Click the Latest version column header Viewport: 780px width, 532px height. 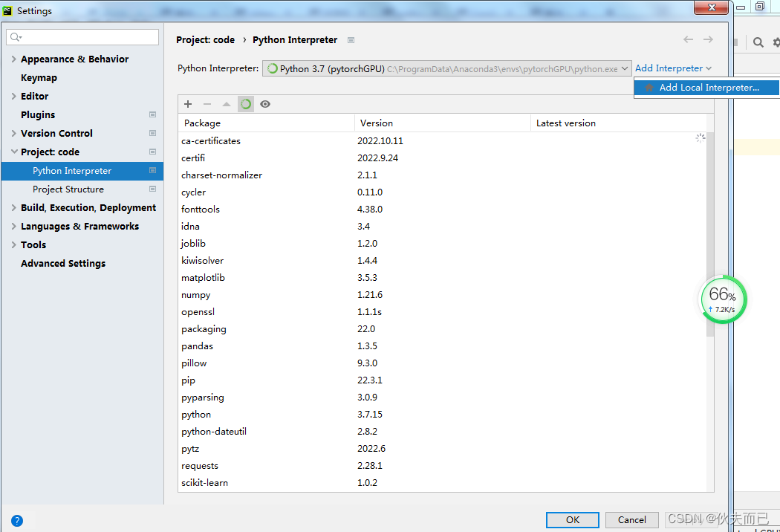pyautogui.click(x=618, y=123)
